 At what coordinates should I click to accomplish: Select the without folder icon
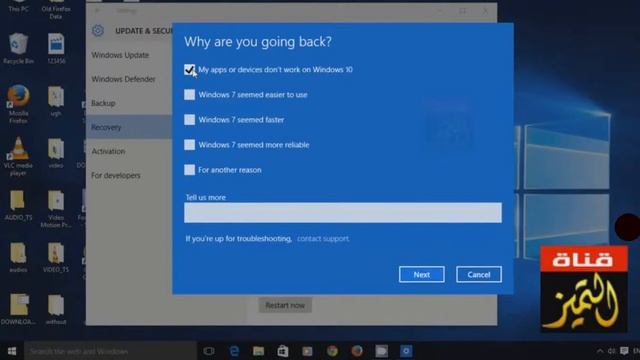pos(56,309)
